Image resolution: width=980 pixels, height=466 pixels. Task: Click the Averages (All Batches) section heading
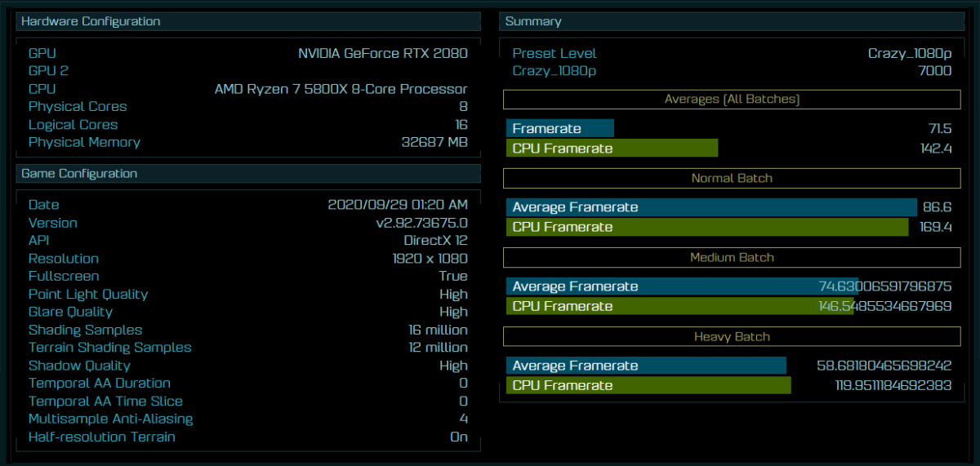coord(732,100)
